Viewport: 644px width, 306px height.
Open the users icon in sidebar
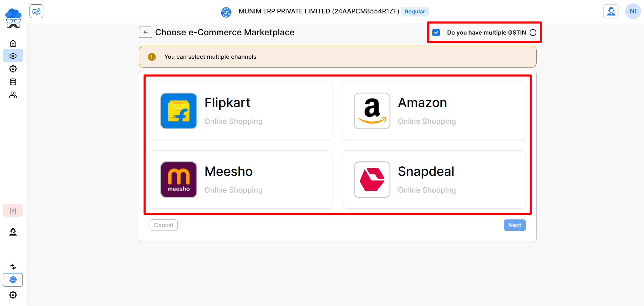click(13, 95)
